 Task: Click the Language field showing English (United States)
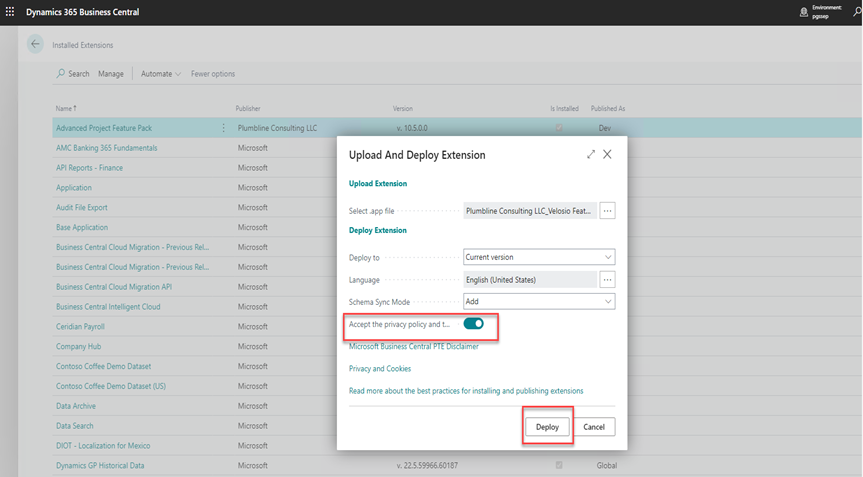(x=530, y=279)
